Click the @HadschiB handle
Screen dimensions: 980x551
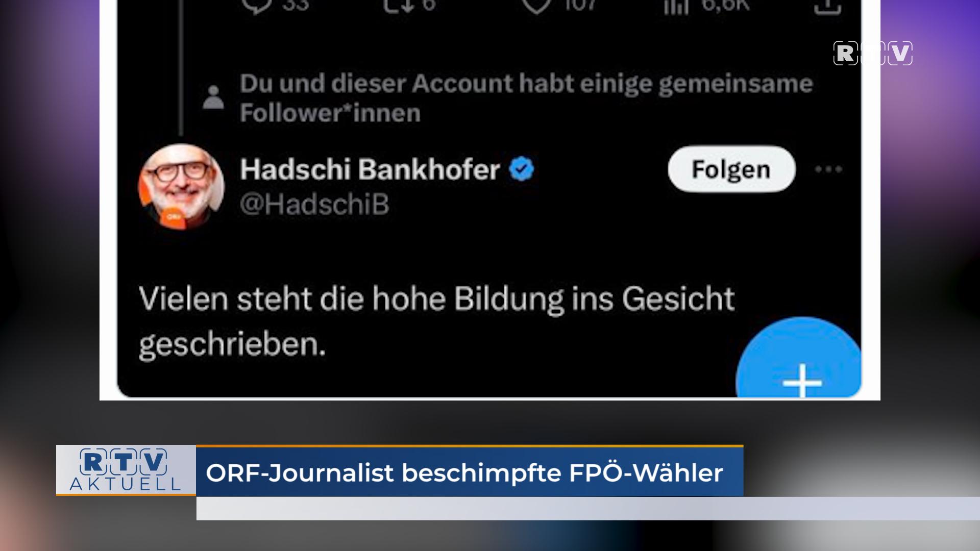pos(314,205)
